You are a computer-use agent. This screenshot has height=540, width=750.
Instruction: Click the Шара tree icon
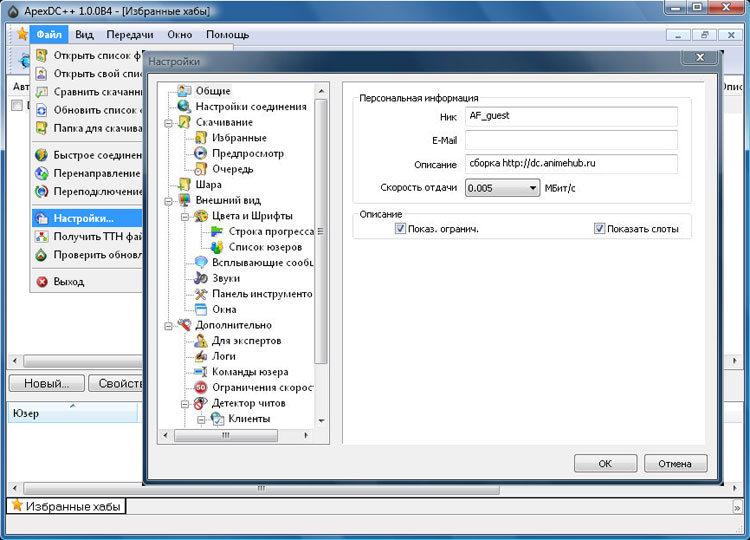point(184,185)
